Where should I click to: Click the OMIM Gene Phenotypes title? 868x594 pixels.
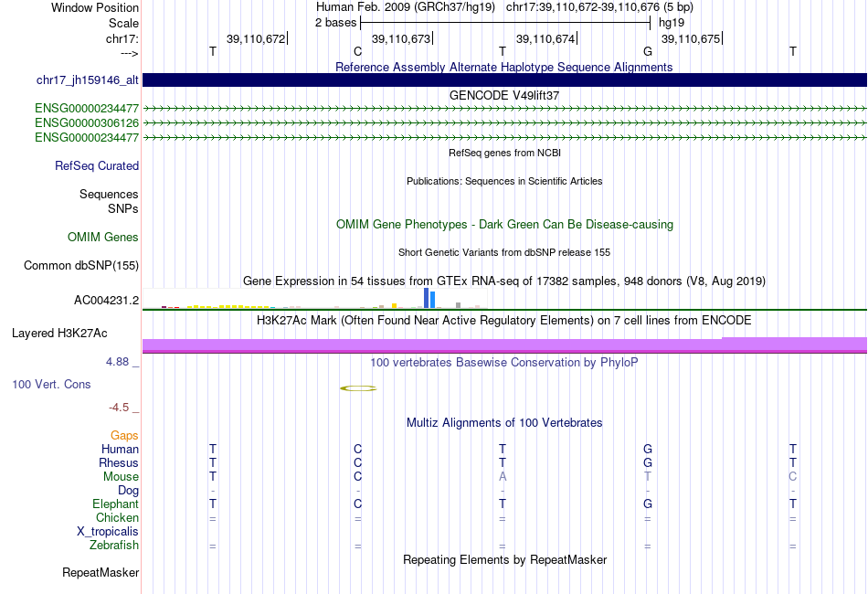click(x=505, y=225)
